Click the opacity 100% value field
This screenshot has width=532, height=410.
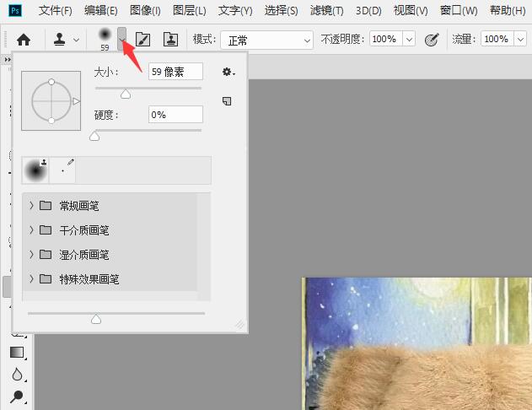pos(386,39)
